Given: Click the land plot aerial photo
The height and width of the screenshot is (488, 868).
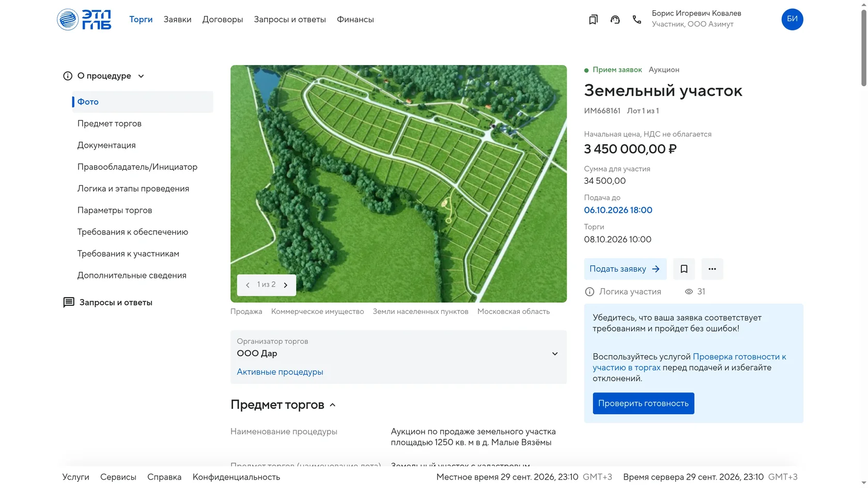Looking at the screenshot, I should pos(398,184).
